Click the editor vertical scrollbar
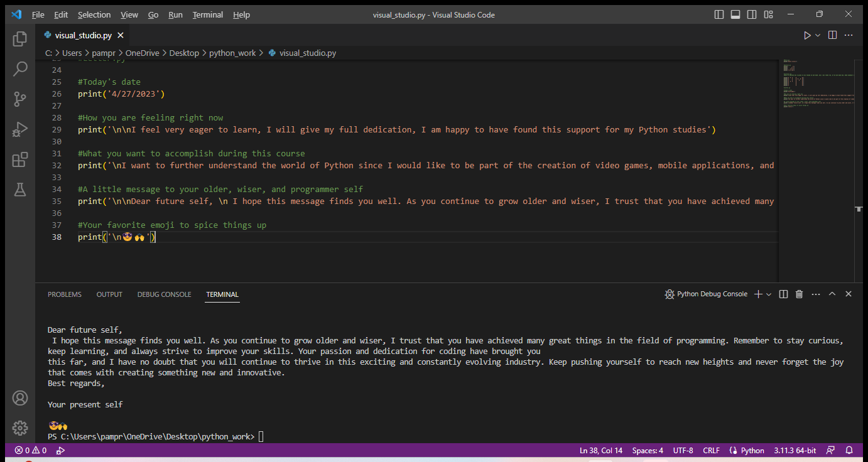 tap(859, 171)
